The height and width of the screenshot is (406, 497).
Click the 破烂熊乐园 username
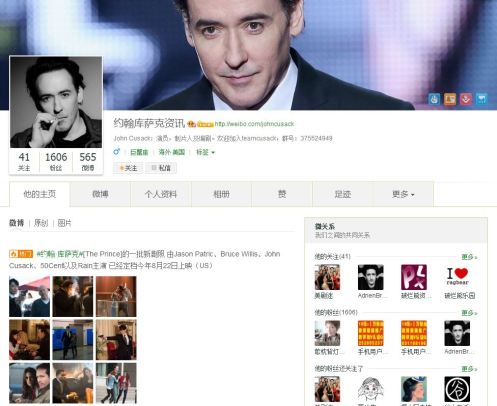(x=460, y=295)
